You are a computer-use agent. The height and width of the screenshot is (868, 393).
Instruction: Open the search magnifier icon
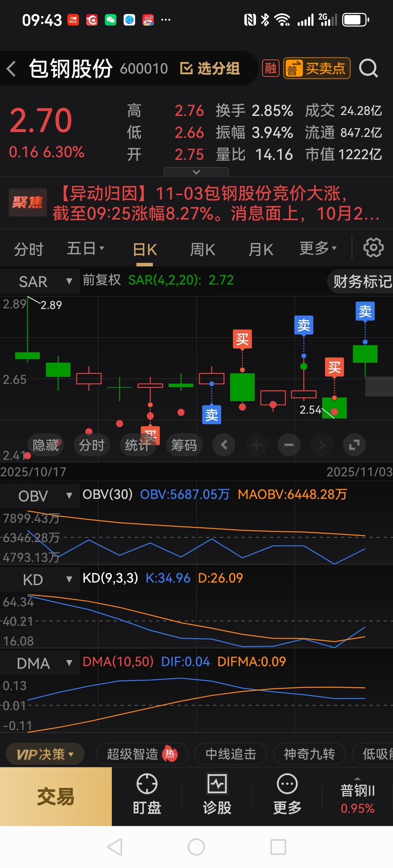pos(368,68)
